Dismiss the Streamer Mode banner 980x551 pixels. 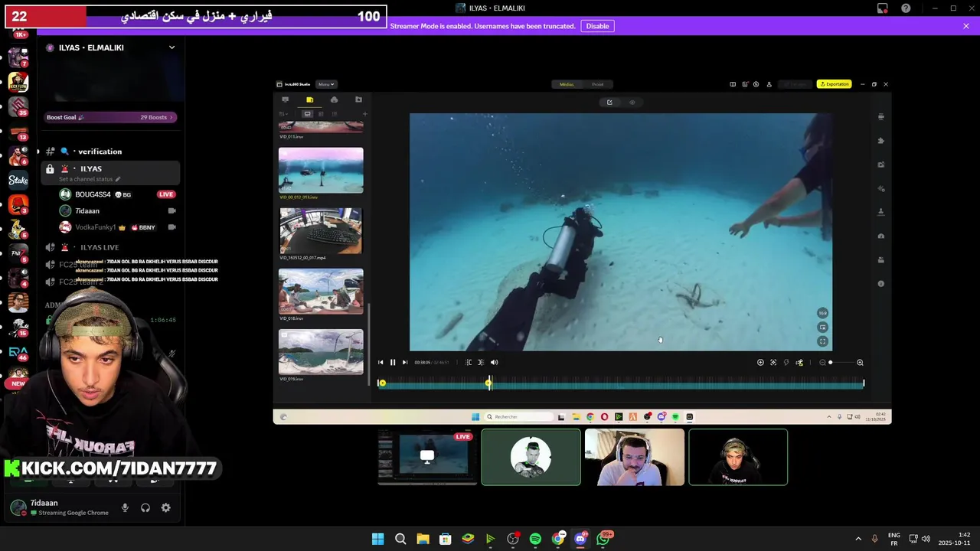coord(966,26)
